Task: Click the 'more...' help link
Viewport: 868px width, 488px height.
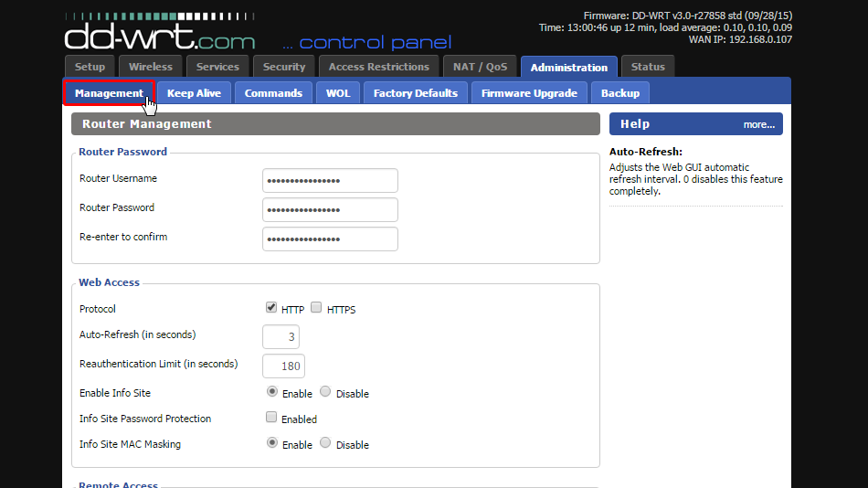Action: click(758, 124)
